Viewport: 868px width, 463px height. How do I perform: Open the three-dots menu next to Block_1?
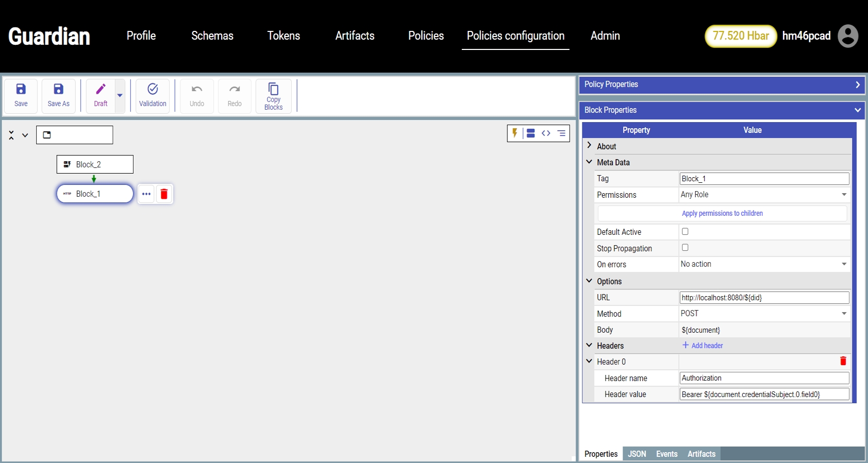[x=146, y=194]
